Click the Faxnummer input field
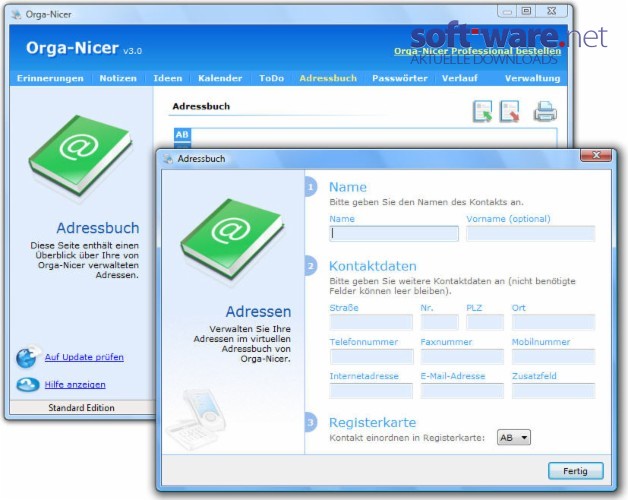Image resolution: width=628 pixels, height=500 pixels. pyautogui.click(x=462, y=357)
